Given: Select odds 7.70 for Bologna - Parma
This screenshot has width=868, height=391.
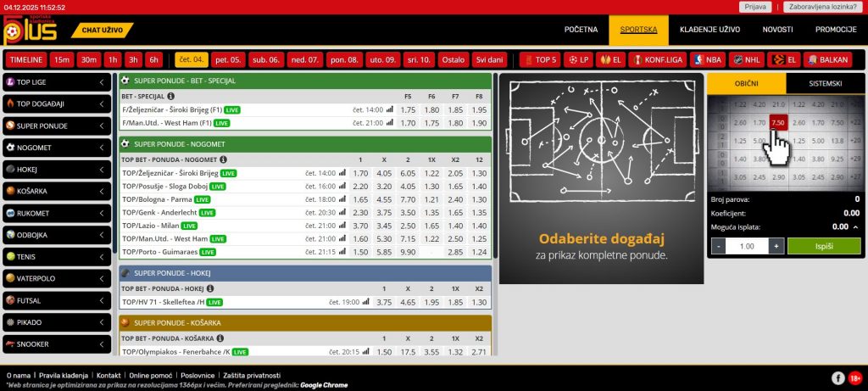Looking at the screenshot, I should coord(408,199).
